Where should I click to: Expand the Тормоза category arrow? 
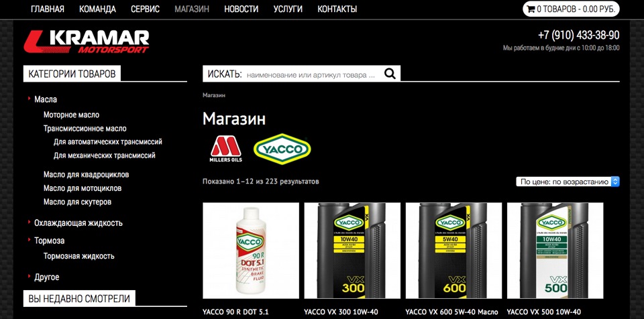[29, 240]
